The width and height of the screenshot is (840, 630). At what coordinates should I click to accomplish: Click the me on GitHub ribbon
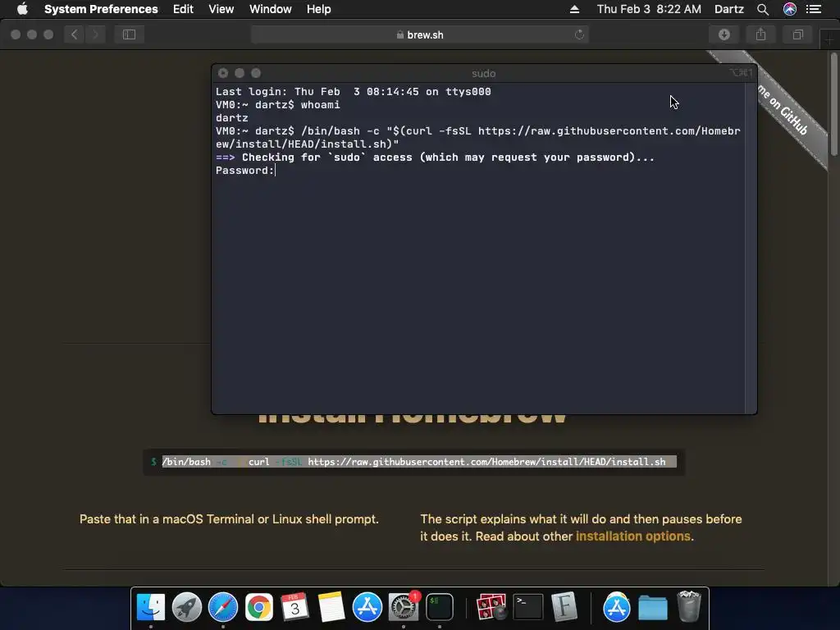coord(785,110)
